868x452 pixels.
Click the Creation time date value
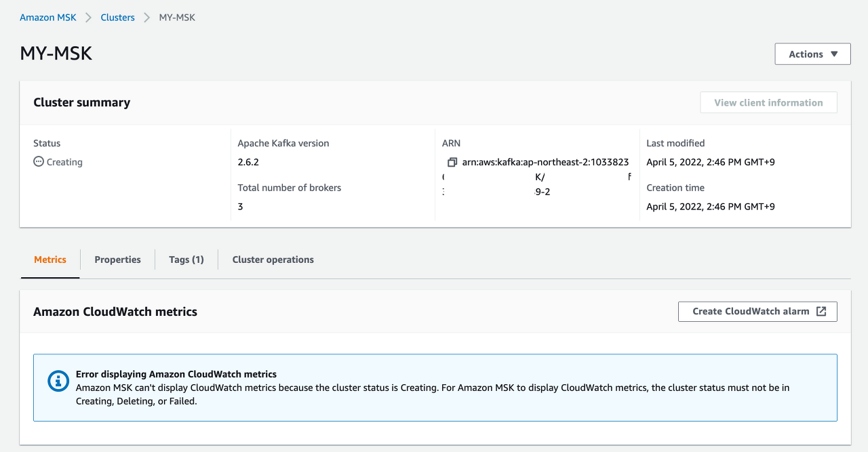[x=711, y=206]
